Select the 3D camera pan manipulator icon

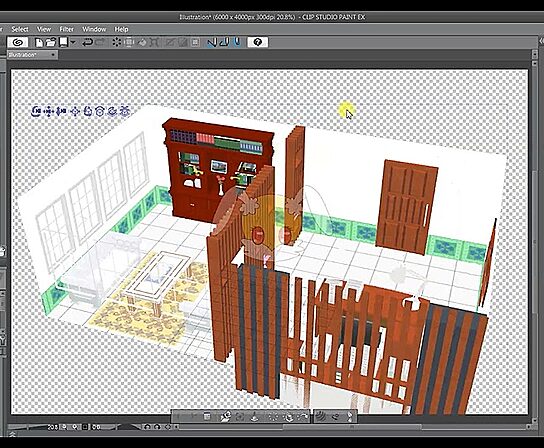49,111
